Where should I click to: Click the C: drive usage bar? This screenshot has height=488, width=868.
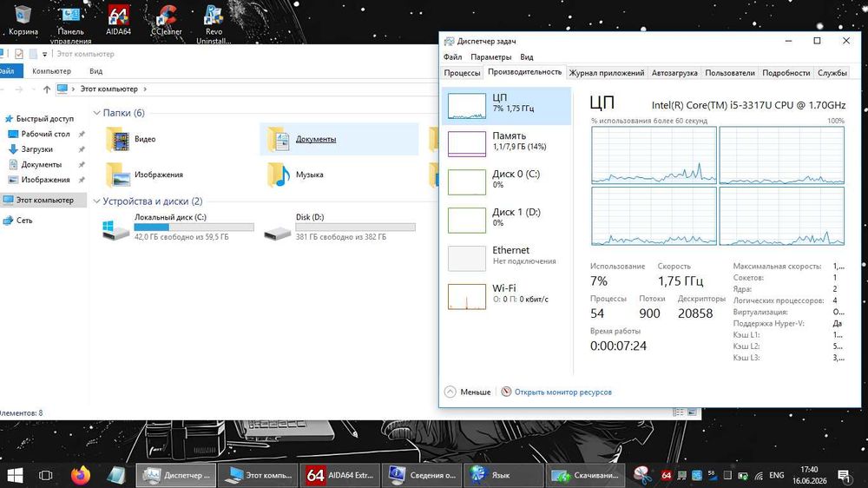pyautogui.click(x=194, y=228)
